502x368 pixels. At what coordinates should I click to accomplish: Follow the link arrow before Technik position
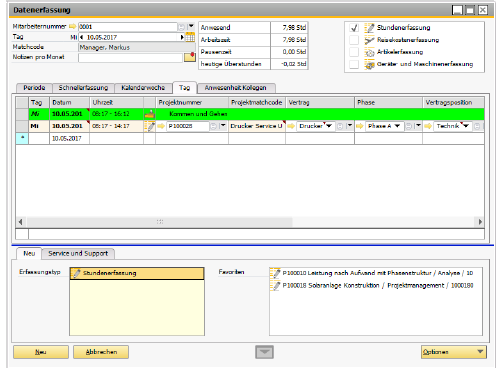[428, 126]
